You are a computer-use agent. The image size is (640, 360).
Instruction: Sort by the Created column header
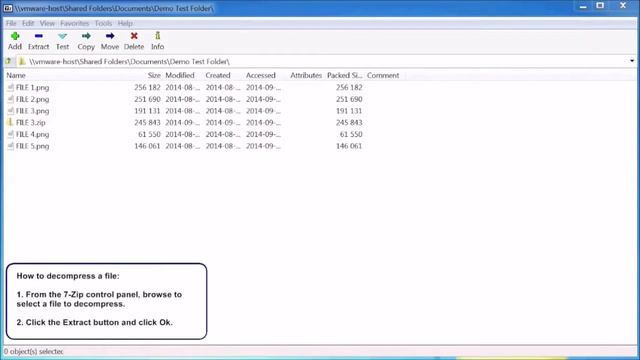click(218, 75)
